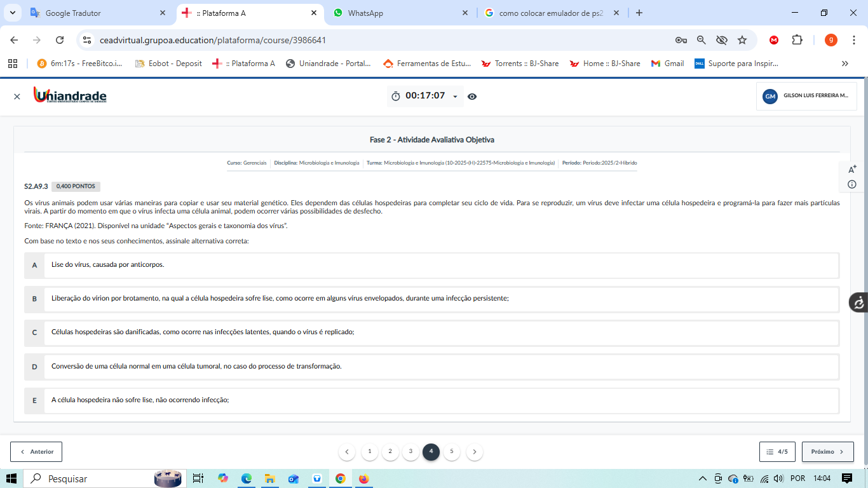The image size is (868, 488).
Task: Switch to the Google Tradutor tab
Action: click(x=95, y=13)
